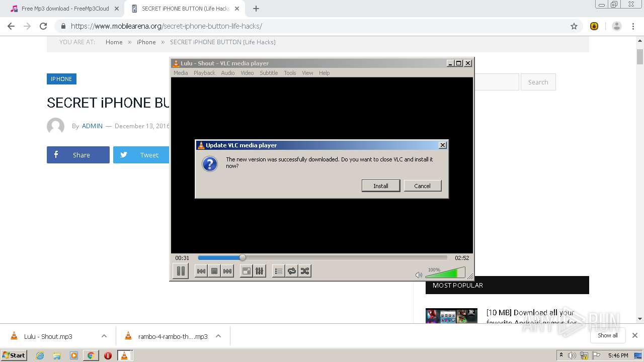The image size is (644, 362).
Task: Open system volume tray icon
Action: point(572,355)
